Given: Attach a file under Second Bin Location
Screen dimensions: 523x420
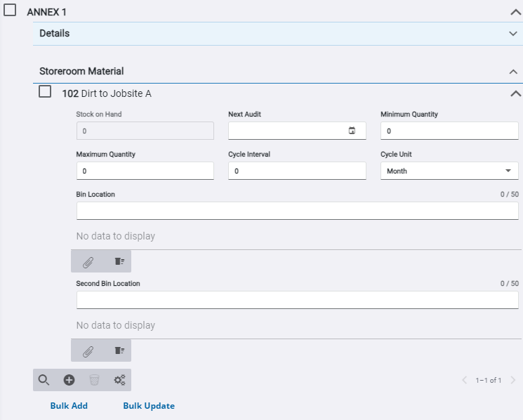Looking at the screenshot, I should coord(88,352).
